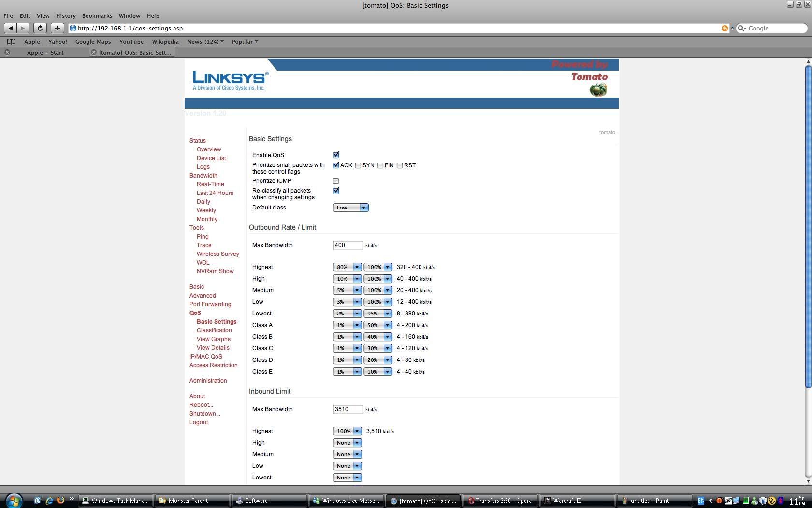Click the browser Back arrow button
Screen dimensions: 812x508
click(x=11, y=28)
